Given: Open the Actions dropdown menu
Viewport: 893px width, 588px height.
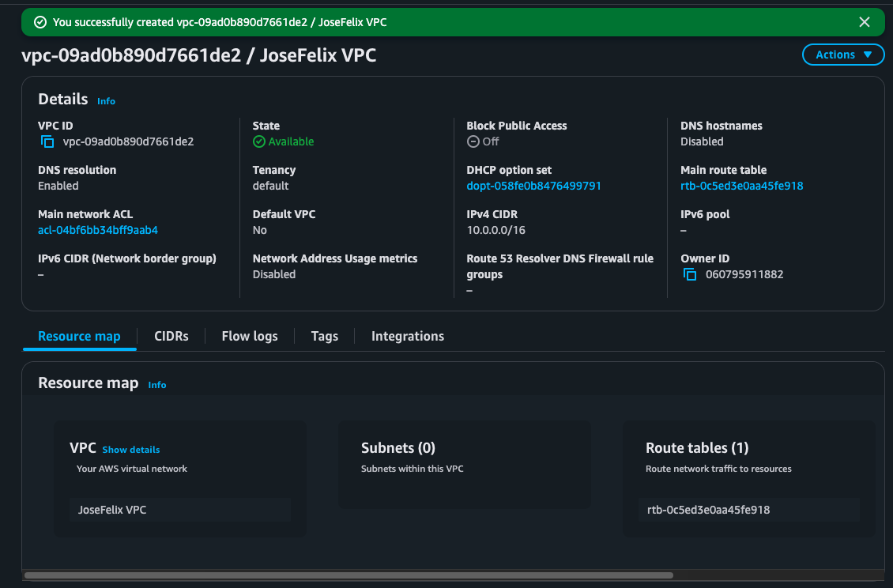Looking at the screenshot, I should [x=843, y=55].
